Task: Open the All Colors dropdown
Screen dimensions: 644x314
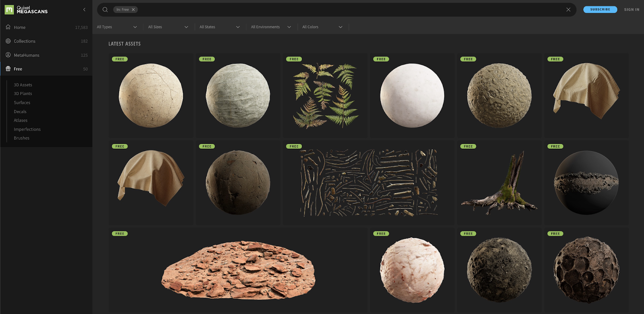Action: (x=322, y=27)
